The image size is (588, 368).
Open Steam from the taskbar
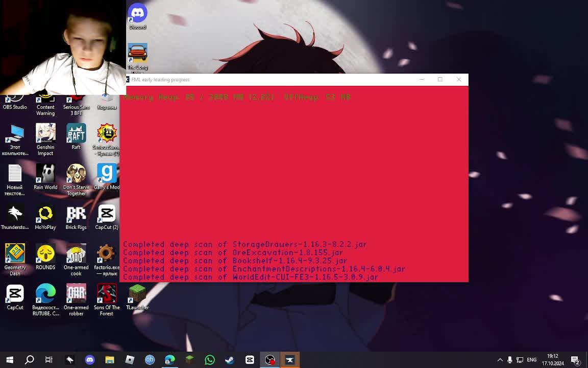click(230, 360)
